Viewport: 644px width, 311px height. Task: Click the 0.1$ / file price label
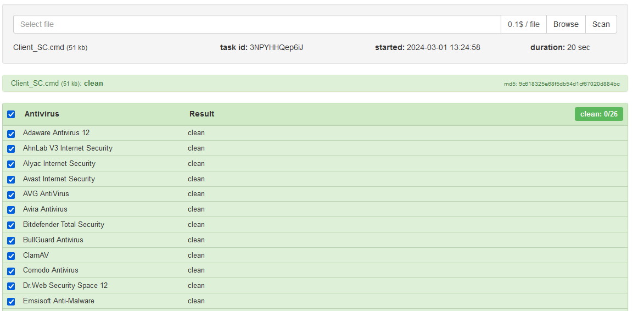click(x=523, y=24)
